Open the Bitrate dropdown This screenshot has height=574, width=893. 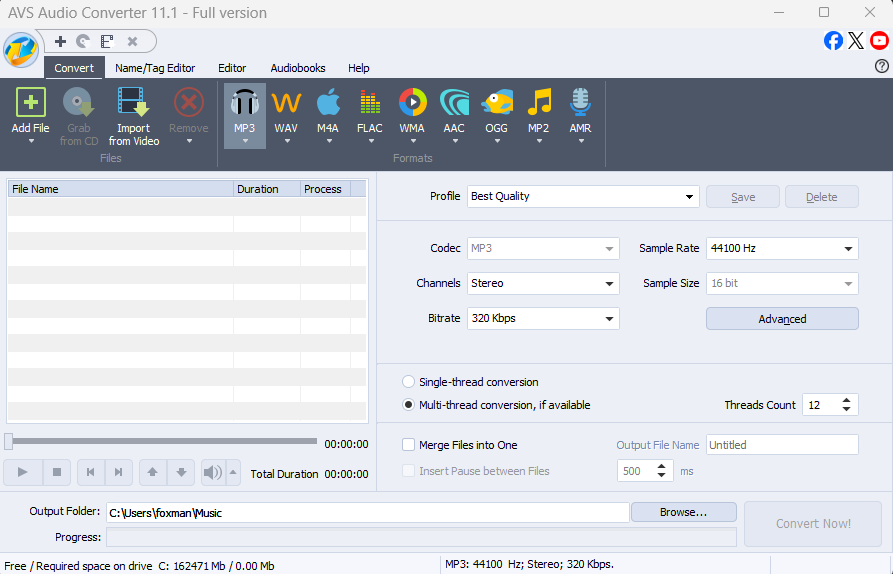pyautogui.click(x=543, y=318)
